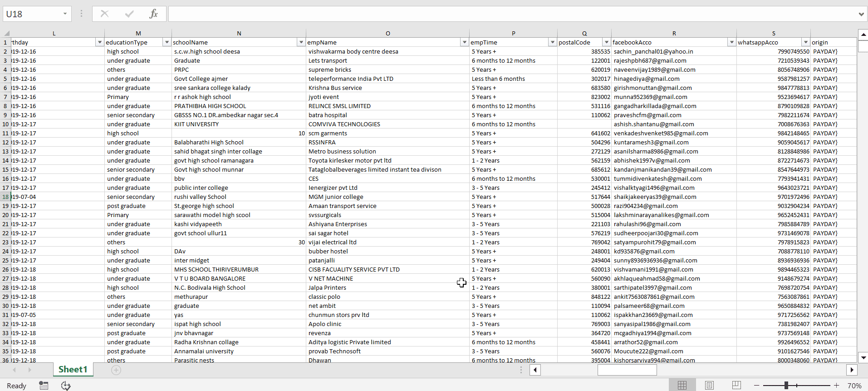Select cell 'Aditya logistic Private limited'
This screenshot has height=391, width=868.
(x=387, y=342)
